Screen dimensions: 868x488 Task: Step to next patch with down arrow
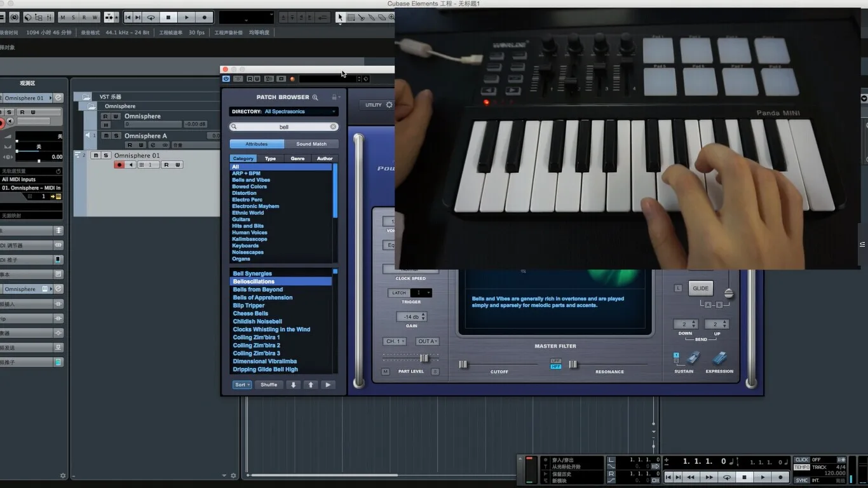(x=293, y=384)
